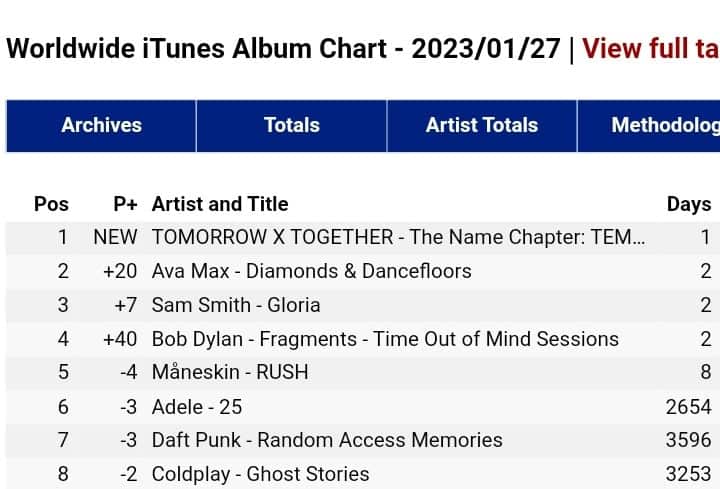
Task: Click the Pos column header
Action: [x=51, y=204]
